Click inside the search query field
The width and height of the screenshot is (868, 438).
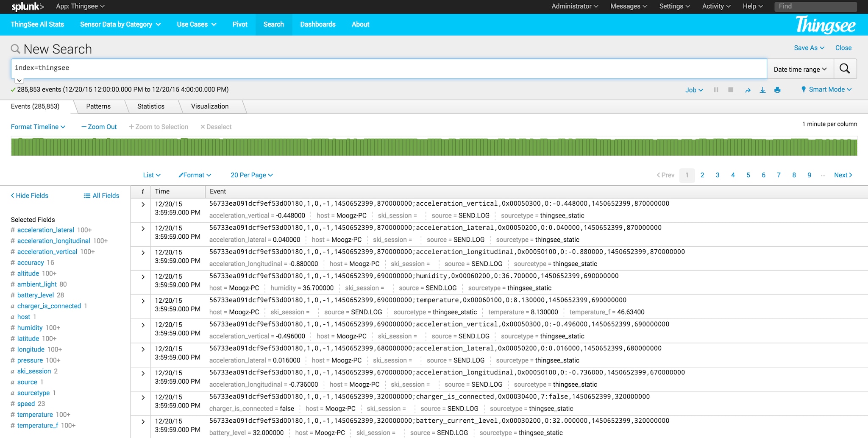click(x=389, y=69)
